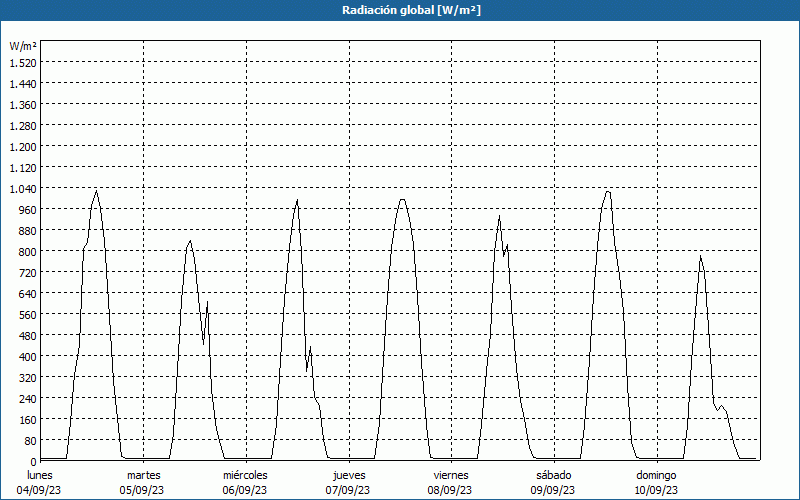Click the 320 y-axis label
The width and height of the screenshot is (800, 500).
tap(28, 378)
